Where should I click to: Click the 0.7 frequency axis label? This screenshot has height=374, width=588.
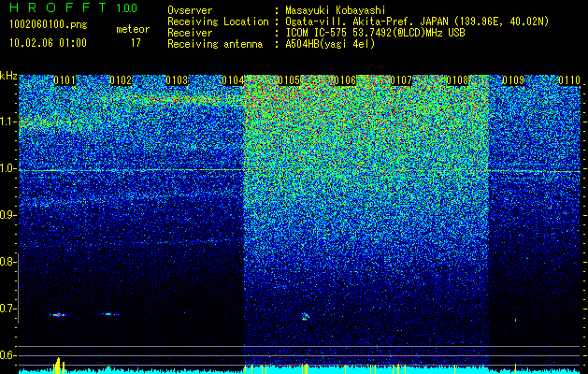point(7,309)
